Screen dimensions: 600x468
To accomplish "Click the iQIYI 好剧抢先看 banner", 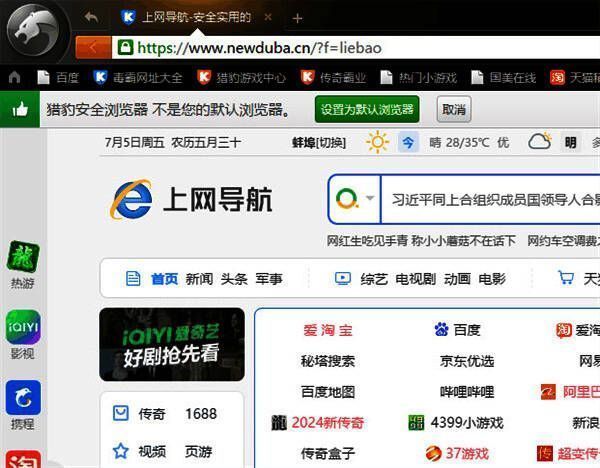I will (171, 344).
